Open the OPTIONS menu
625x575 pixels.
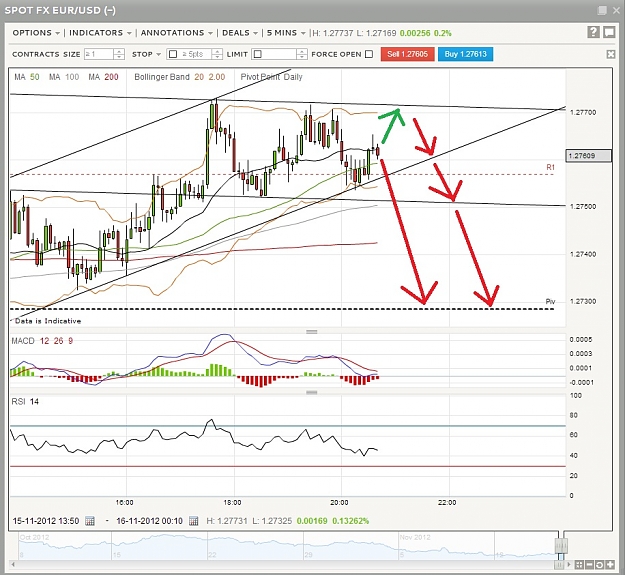pos(36,33)
